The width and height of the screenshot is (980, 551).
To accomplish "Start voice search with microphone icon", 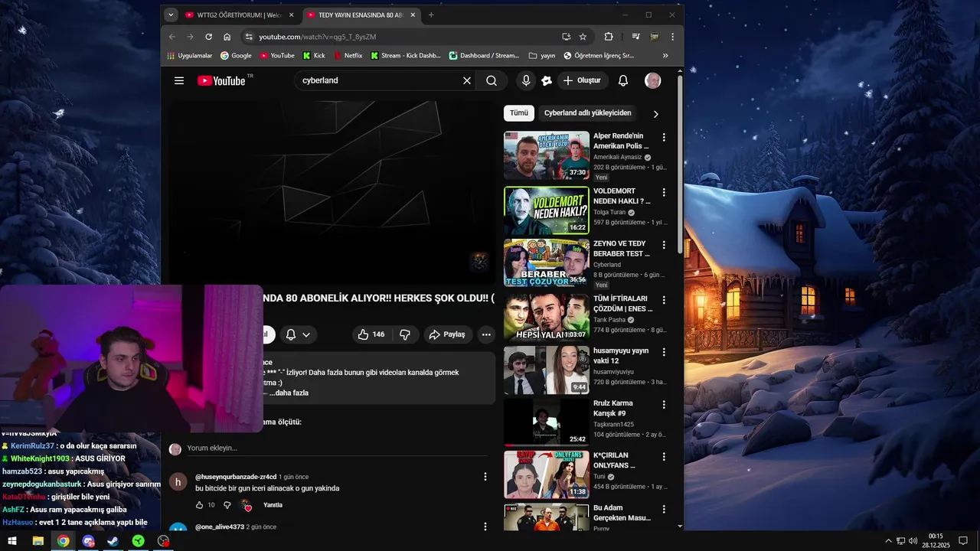I will coord(526,80).
